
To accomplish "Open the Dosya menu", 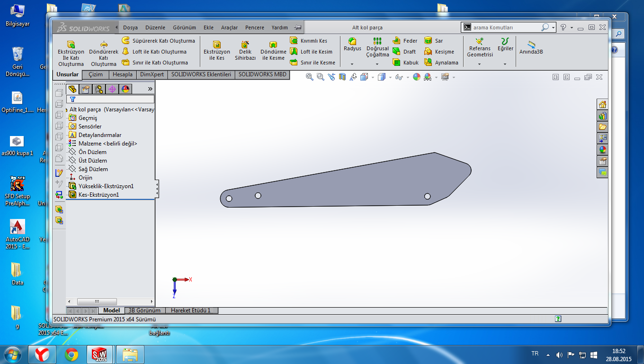I will point(130,27).
